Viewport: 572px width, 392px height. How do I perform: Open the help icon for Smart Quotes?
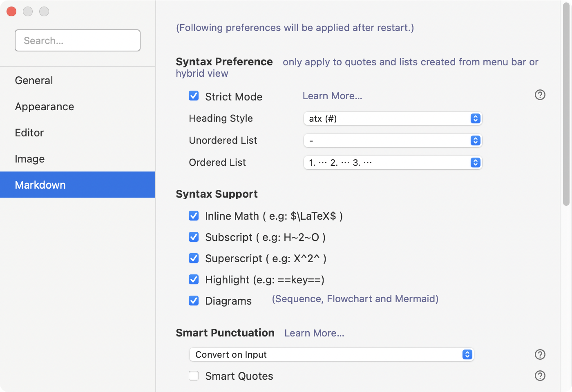pos(540,376)
